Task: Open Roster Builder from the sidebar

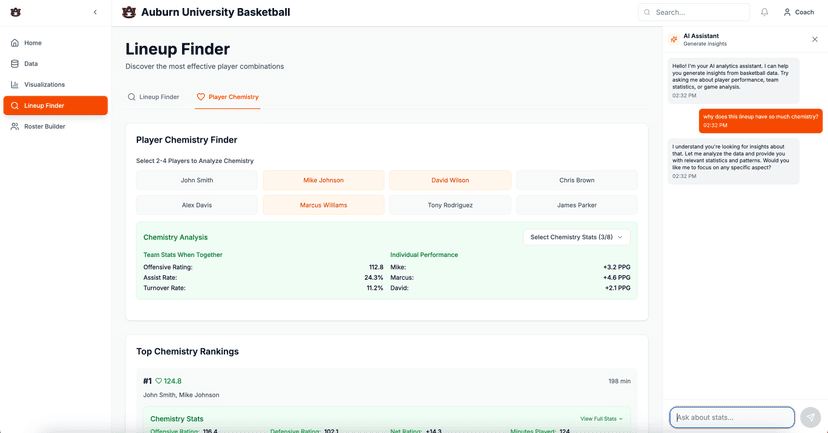Action: [x=55, y=127]
